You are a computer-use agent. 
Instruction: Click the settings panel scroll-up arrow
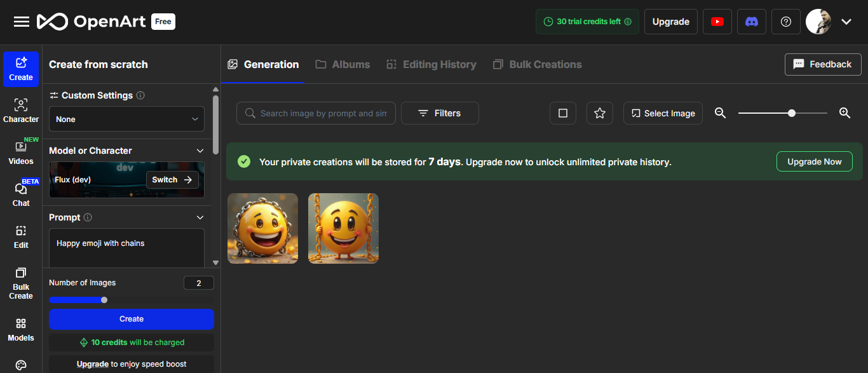pos(215,90)
